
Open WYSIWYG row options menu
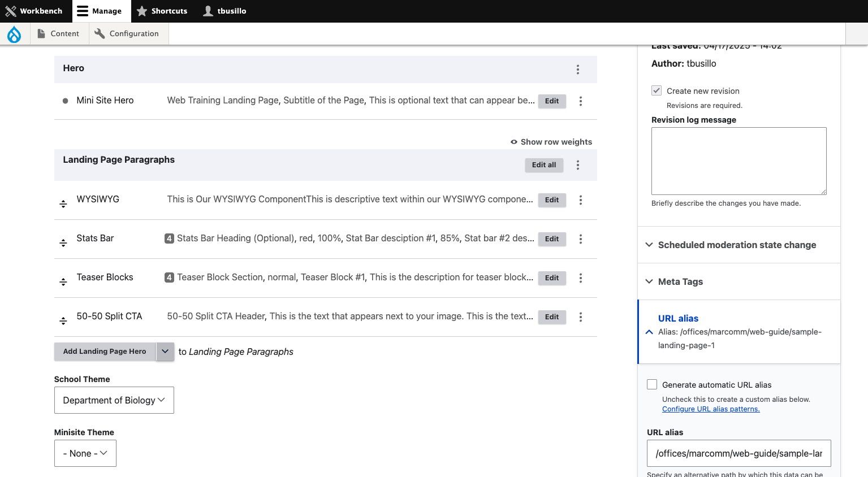click(581, 200)
